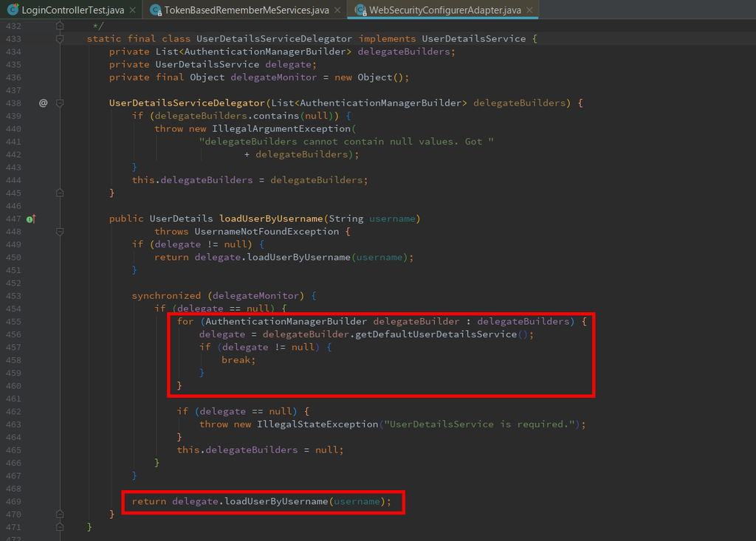Image resolution: width=756 pixels, height=541 pixels.
Task: Click IllegalArgumentException on line 440
Action: coord(281,128)
